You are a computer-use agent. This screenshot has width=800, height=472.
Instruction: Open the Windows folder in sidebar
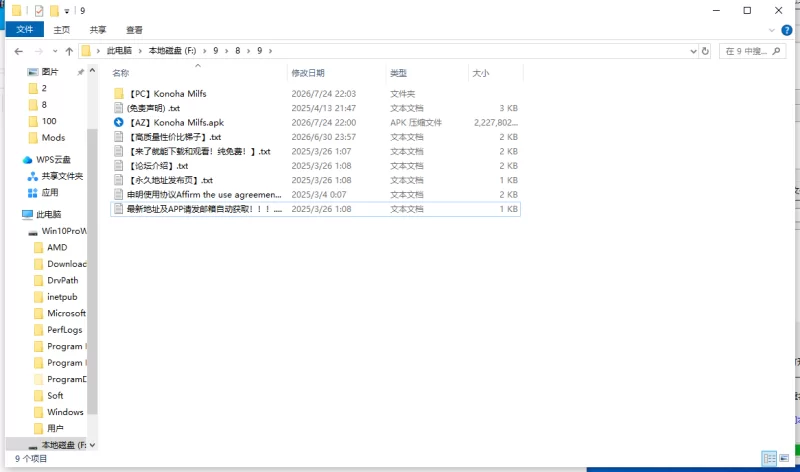pos(65,412)
